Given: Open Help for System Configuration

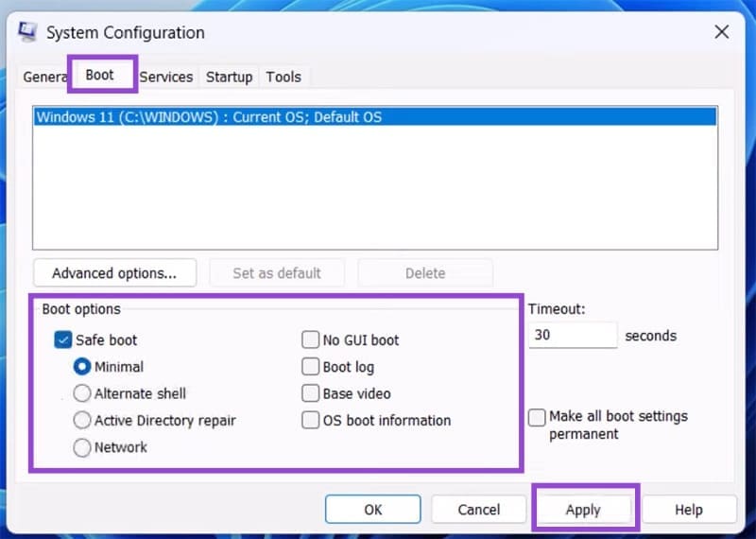Looking at the screenshot, I should pyautogui.click(x=689, y=510).
